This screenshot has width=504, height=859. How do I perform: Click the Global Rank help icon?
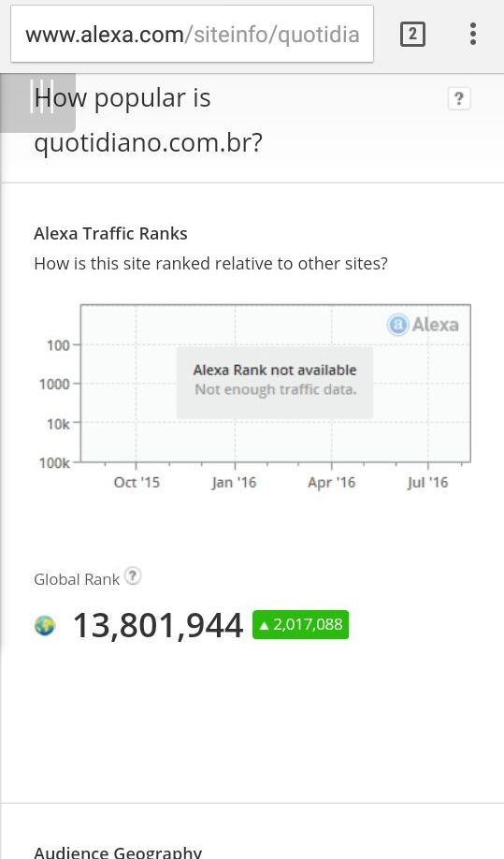click(x=133, y=575)
